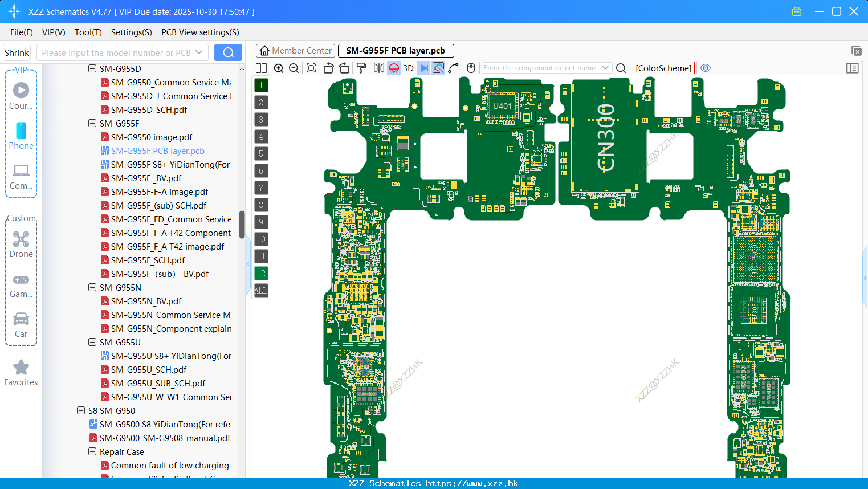
Task: Search for the entered component name
Action: [x=621, y=68]
